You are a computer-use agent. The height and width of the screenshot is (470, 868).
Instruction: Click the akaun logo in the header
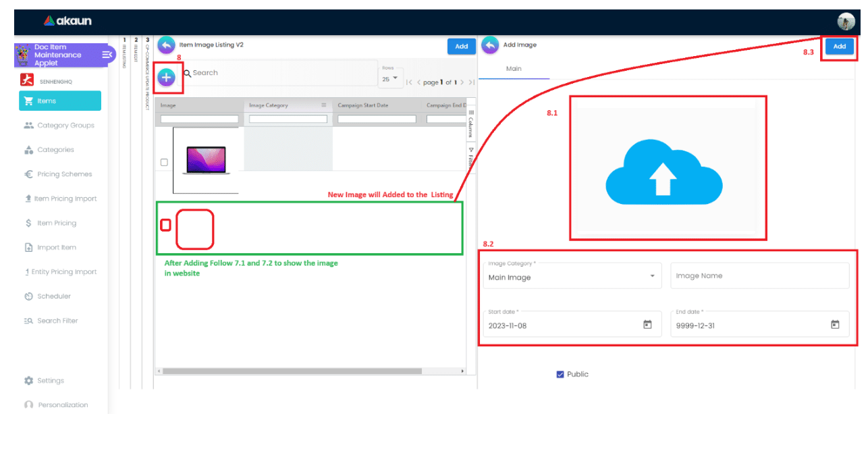tap(67, 21)
